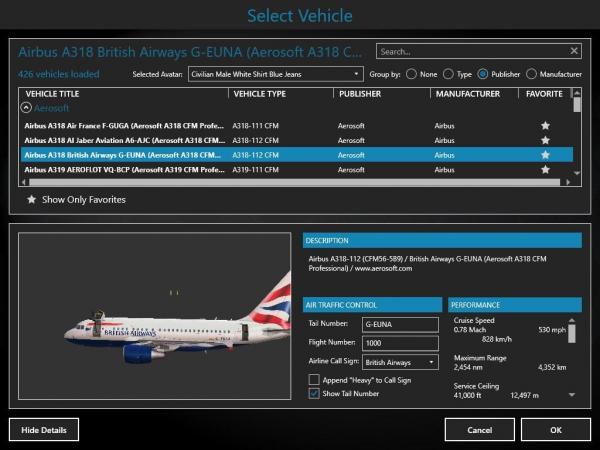Click Cruise Speed 0.78 Mach value
This screenshot has width=600, height=450.
470,329
